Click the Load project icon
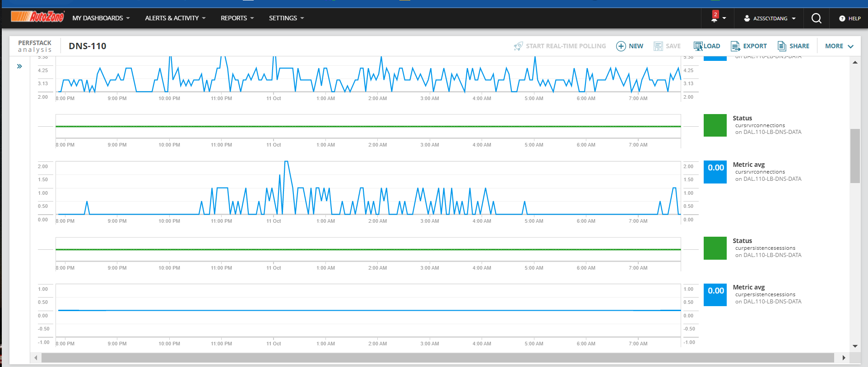Screen dimensions: 868x367 tap(698, 46)
